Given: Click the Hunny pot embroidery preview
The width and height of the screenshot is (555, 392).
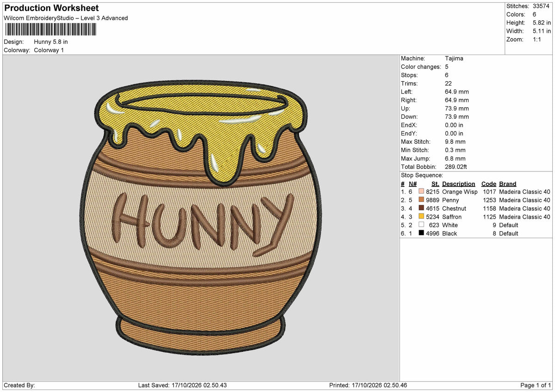Looking at the screenshot, I should click(x=201, y=217).
